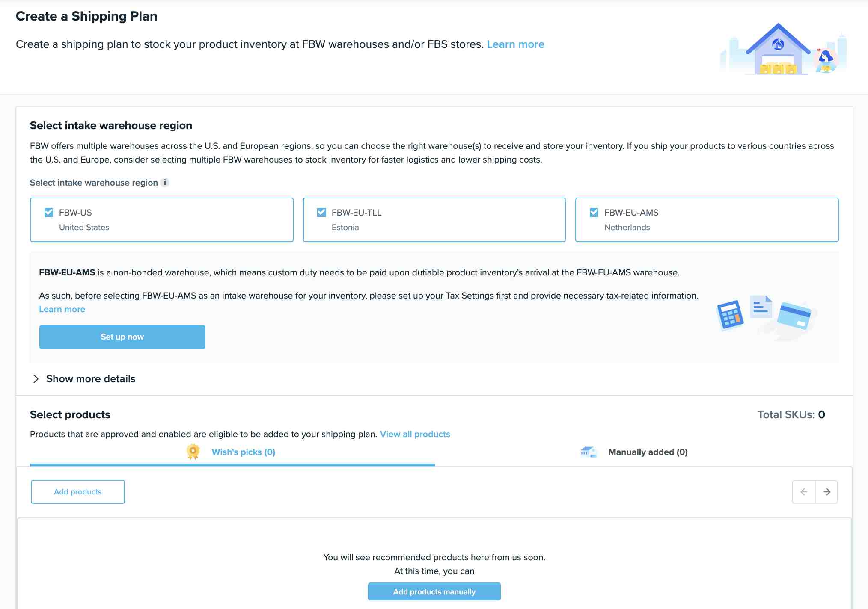Click the Set up now button

122,337
